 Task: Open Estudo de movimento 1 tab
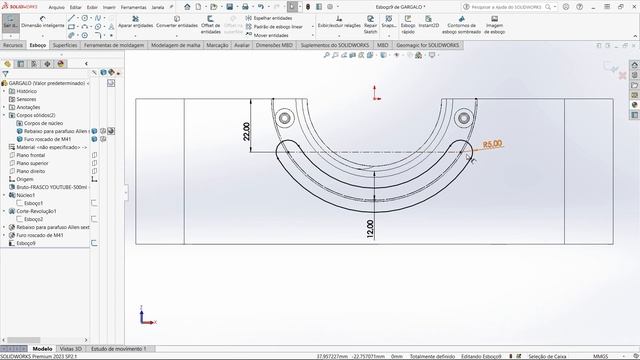[x=118, y=349]
